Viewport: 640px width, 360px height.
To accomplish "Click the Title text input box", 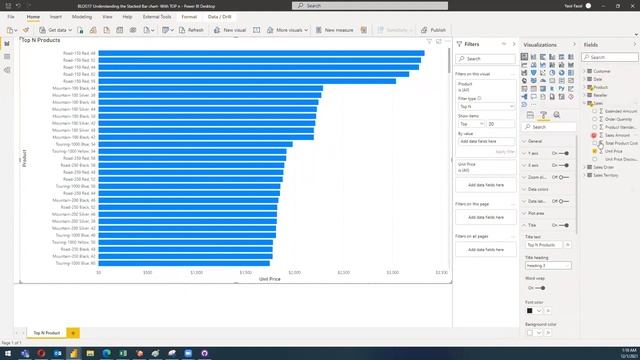I will (544, 244).
